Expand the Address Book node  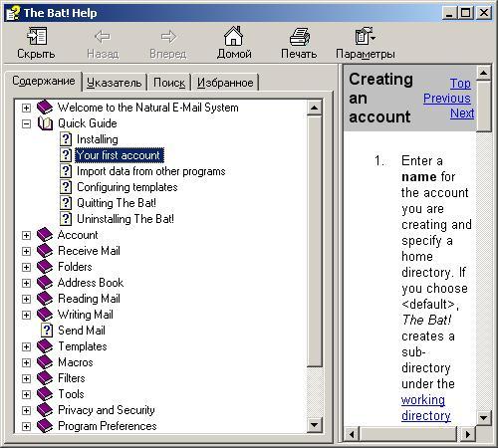pos(26,283)
